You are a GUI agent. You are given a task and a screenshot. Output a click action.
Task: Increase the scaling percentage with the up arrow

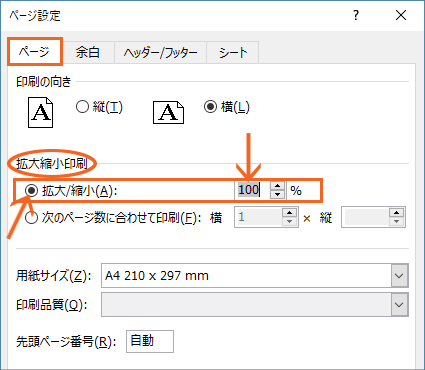(278, 186)
